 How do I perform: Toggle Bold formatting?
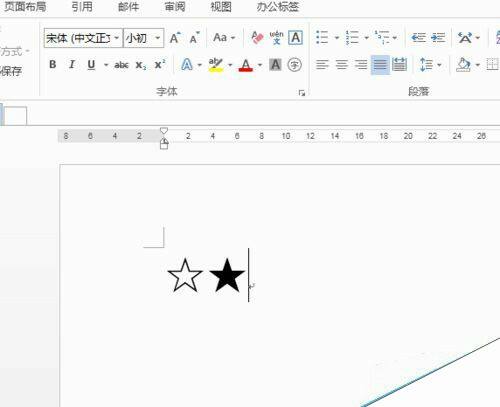53,64
